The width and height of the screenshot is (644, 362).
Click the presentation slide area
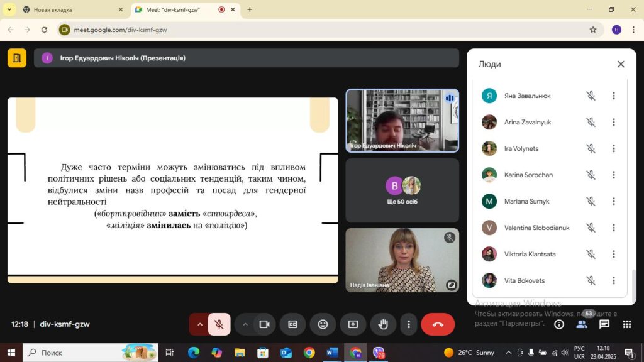[x=172, y=190]
